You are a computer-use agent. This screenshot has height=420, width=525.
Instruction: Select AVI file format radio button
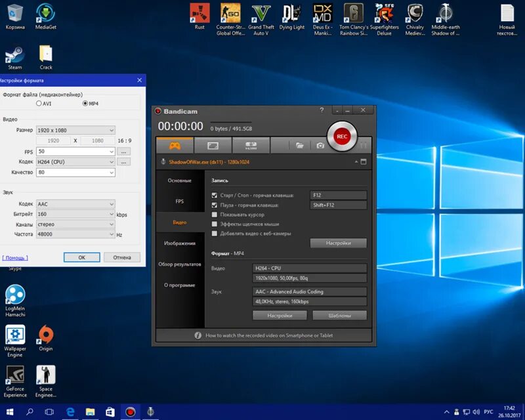pos(39,104)
